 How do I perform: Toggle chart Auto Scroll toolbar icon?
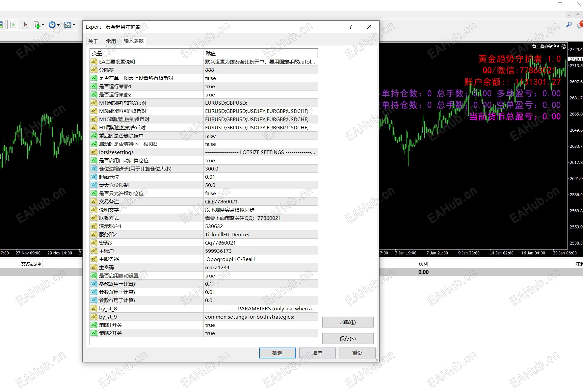(x=13, y=25)
